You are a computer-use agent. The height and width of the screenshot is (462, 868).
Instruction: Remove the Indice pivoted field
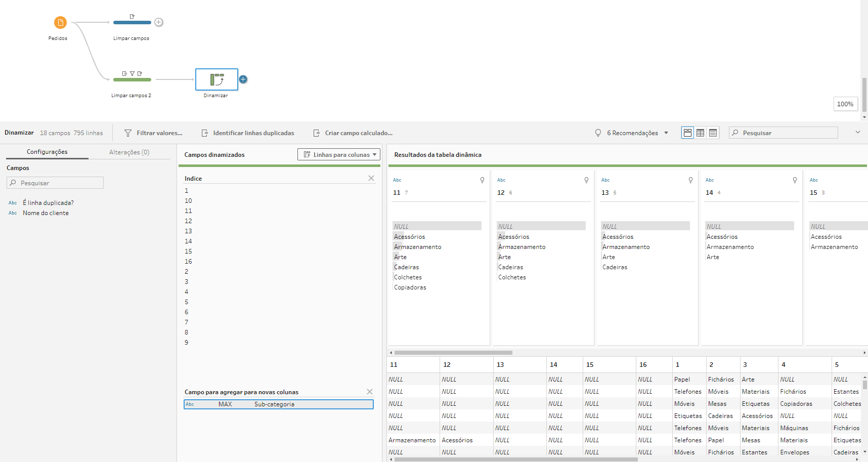click(371, 178)
